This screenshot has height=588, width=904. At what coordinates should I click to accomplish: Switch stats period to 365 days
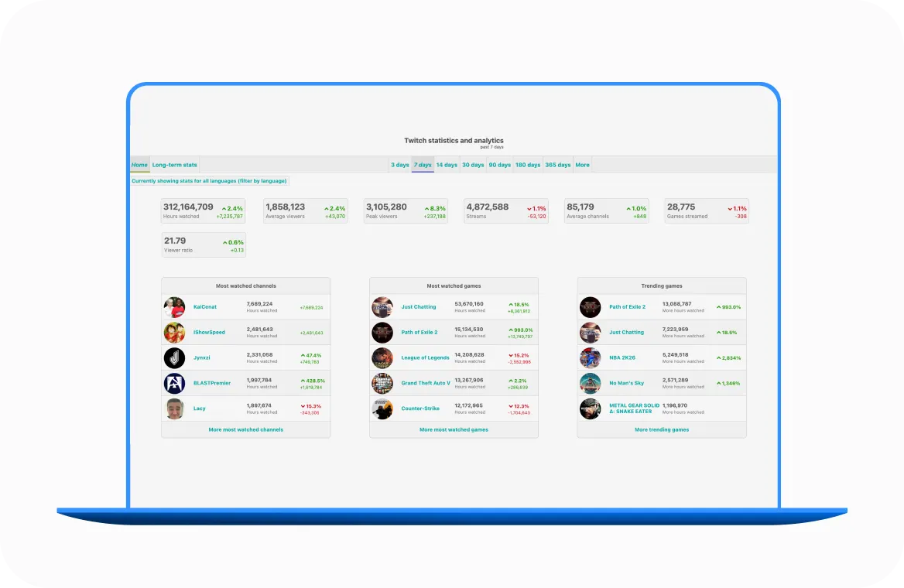pos(557,164)
